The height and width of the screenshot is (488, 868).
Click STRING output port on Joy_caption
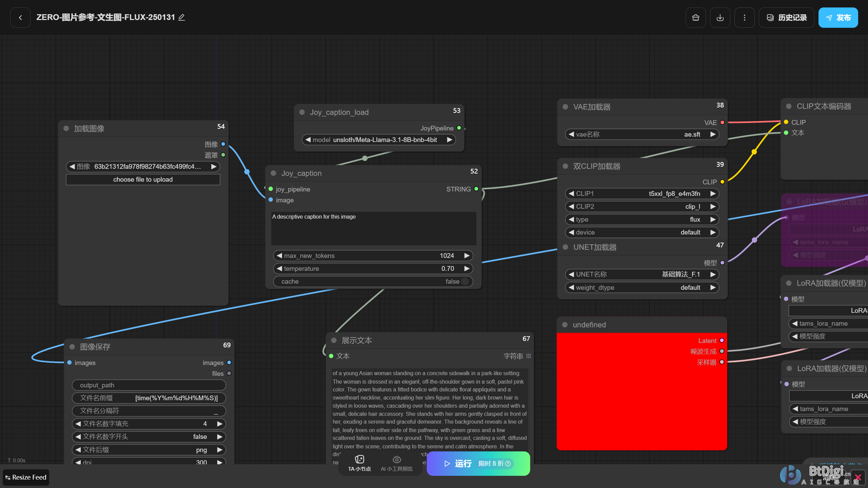coord(476,189)
